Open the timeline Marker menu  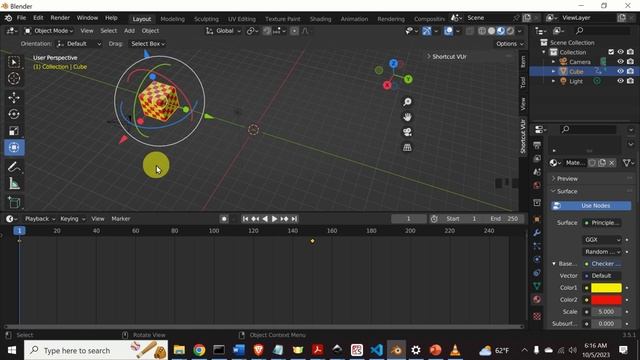[121, 219]
